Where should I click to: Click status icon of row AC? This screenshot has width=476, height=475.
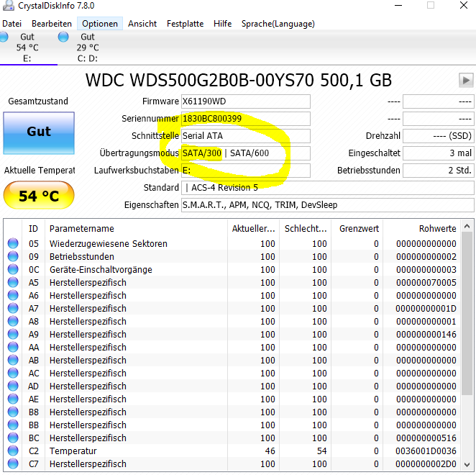pos(13,374)
